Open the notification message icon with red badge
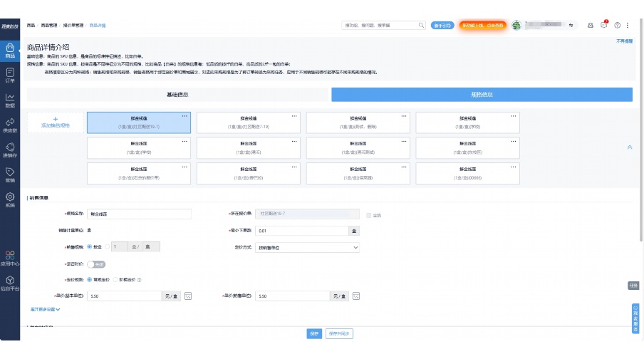The image size is (644, 359). point(604,25)
